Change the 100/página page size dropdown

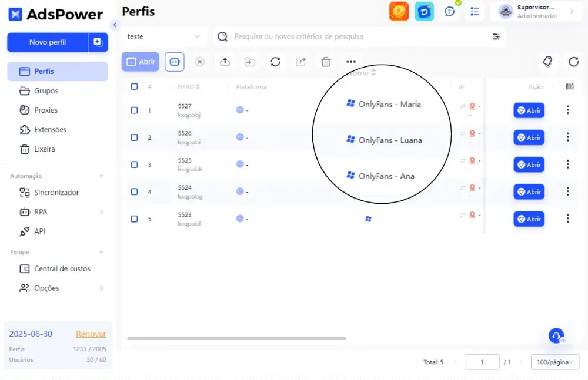tap(555, 362)
